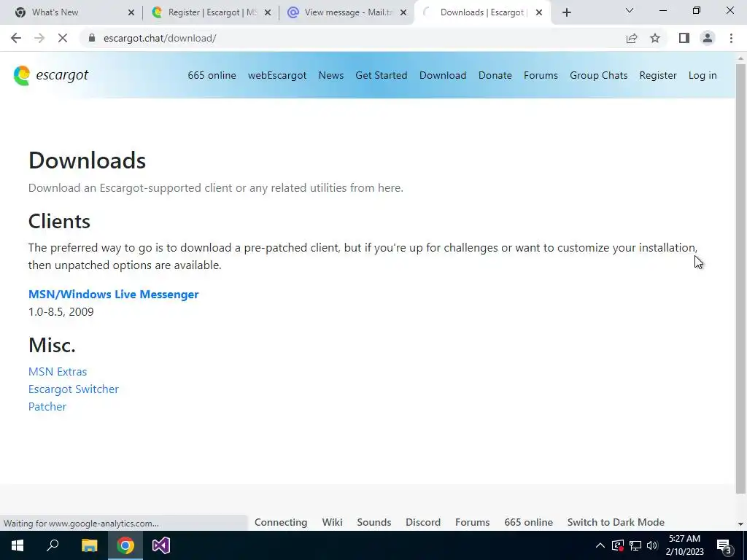Bookmark this page with the star icon
Image resolution: width=747 pixels, height=560 pixels.
[x=655, y=38]
